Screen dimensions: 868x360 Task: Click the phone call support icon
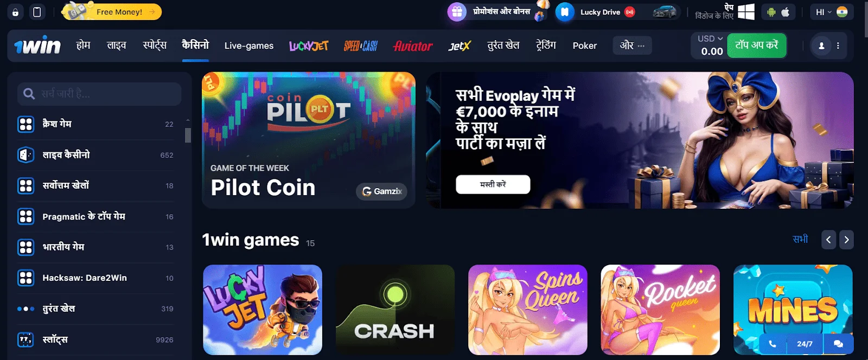click(x=773, y=344)
